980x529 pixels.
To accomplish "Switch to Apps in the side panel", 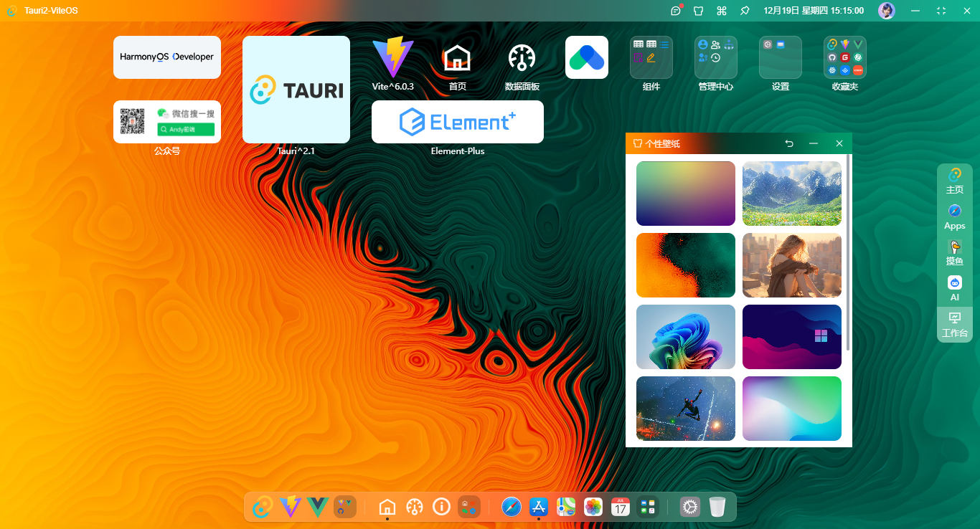I will [955, 217].
